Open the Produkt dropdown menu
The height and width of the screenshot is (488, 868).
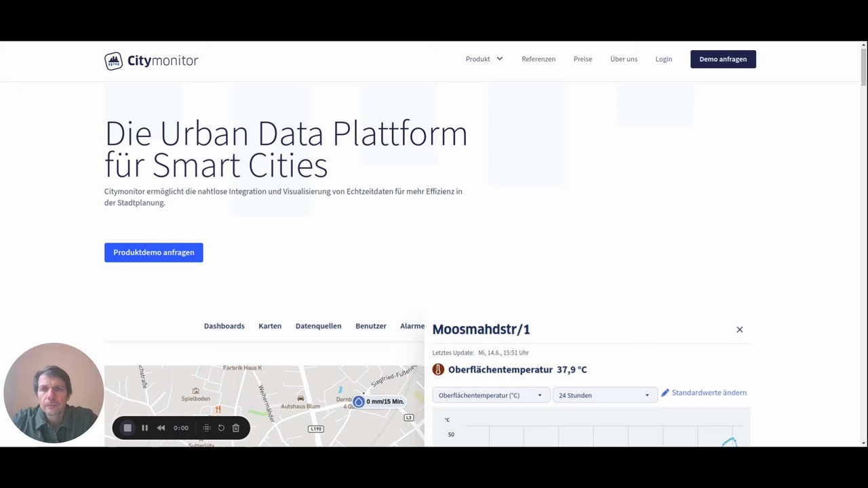coord(484,59)
